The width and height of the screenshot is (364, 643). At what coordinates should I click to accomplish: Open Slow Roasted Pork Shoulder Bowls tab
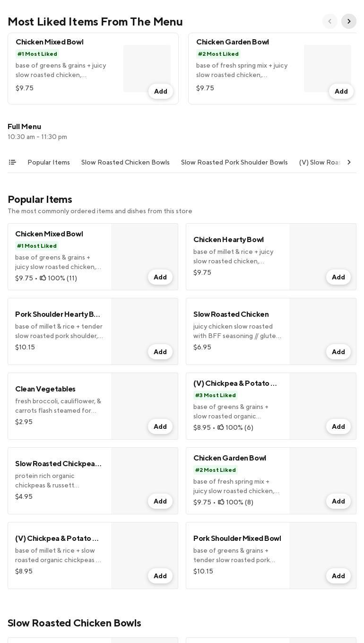click(234, 162)
